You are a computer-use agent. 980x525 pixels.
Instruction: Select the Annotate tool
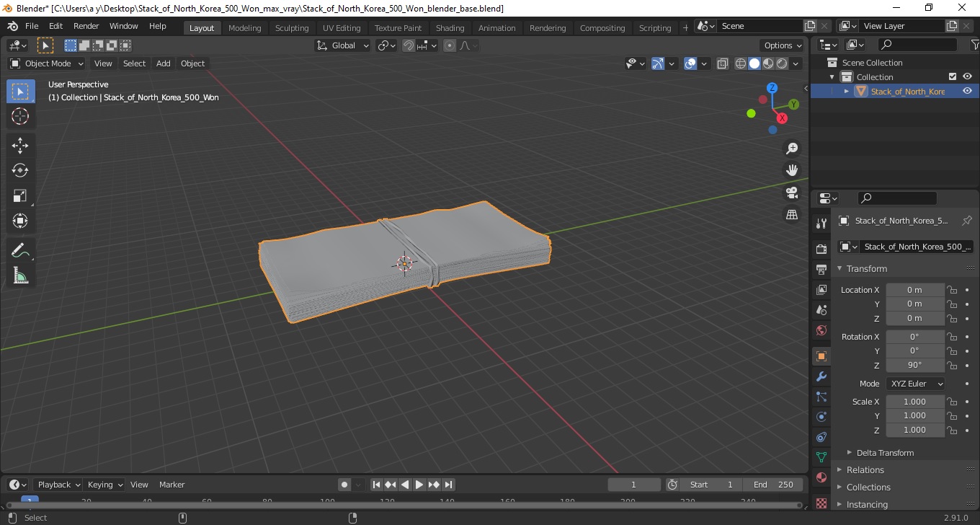(20, 250)
